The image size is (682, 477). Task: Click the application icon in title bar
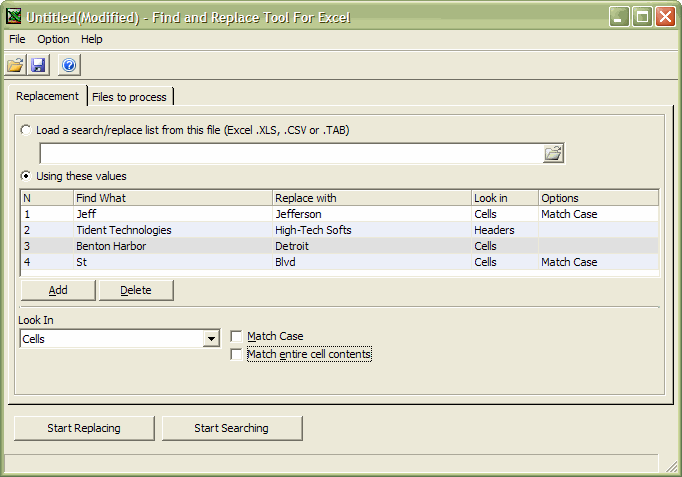(14, 16)
